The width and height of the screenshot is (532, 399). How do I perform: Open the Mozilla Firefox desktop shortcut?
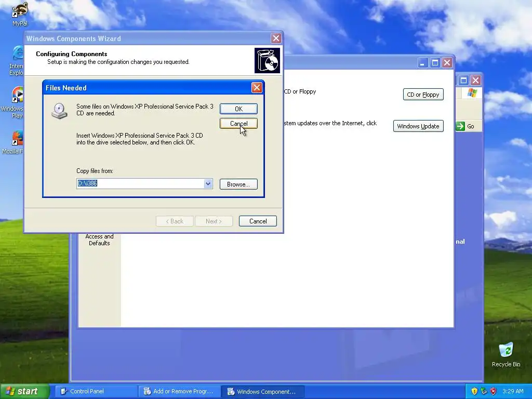(x=13, y=142)
